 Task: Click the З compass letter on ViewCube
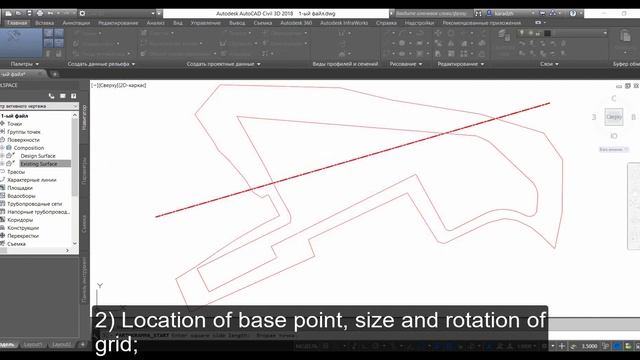[x=594, y=117]
